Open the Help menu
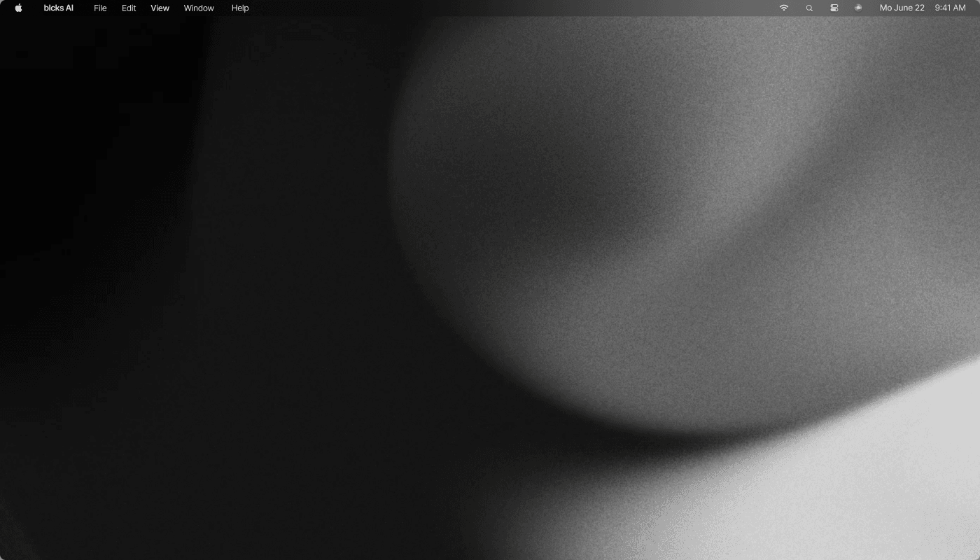This screenshot has width=980, height=560. point(239,8)
